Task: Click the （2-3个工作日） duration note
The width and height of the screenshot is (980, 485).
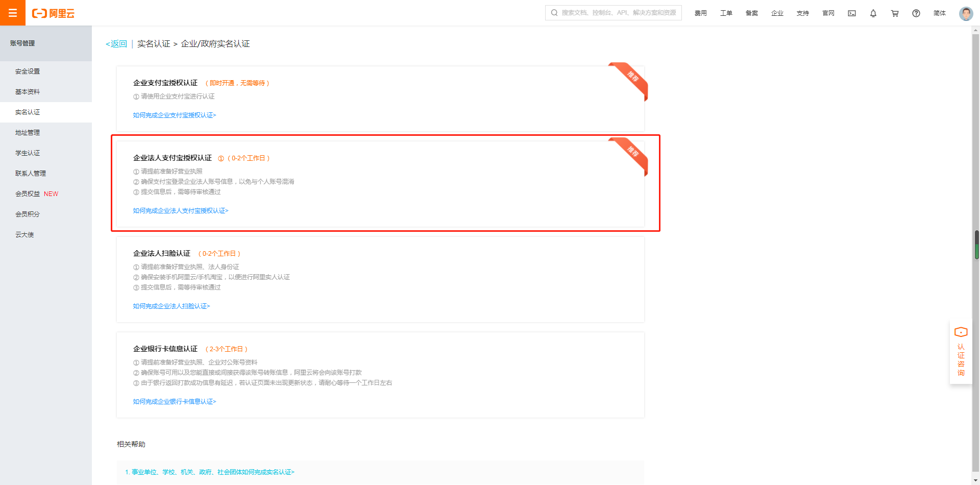Action: [x=227, y=349]
